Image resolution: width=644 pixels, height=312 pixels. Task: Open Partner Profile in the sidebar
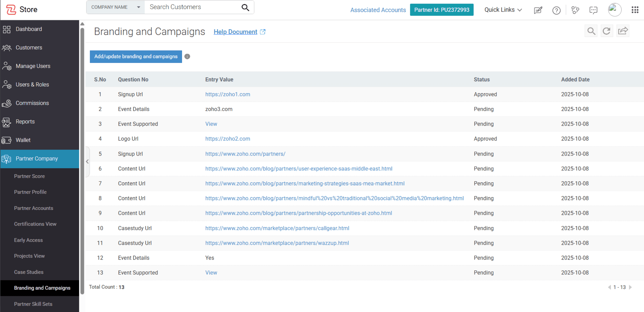pos(30,192)
